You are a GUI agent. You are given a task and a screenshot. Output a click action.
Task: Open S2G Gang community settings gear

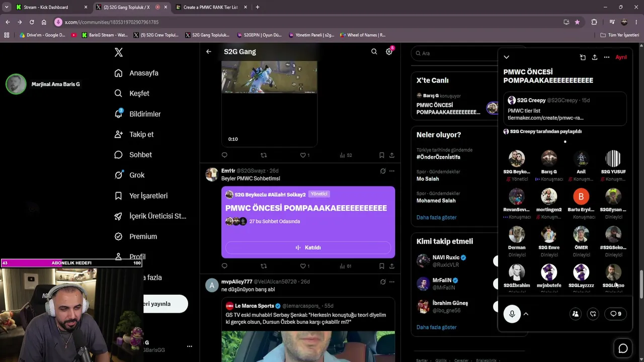coord(389,52)
